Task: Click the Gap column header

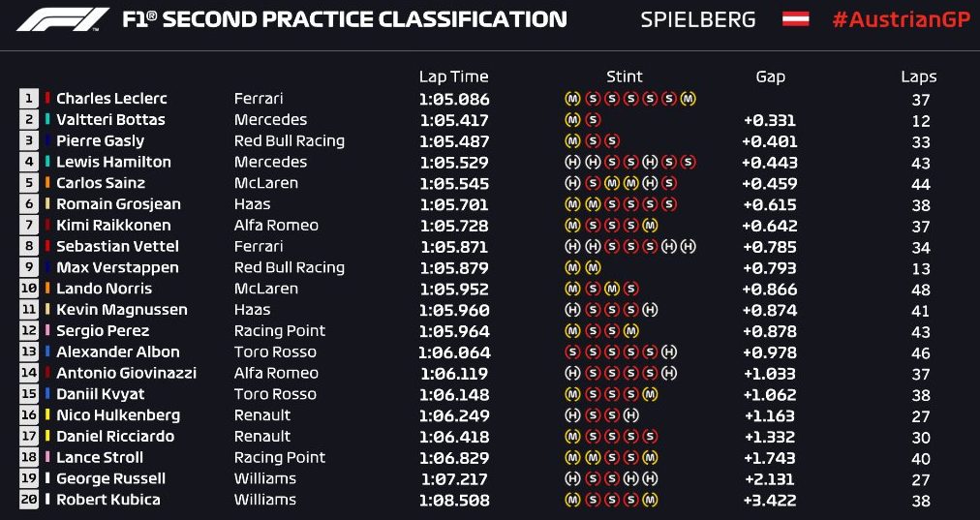Action: [x=770, y=76]
